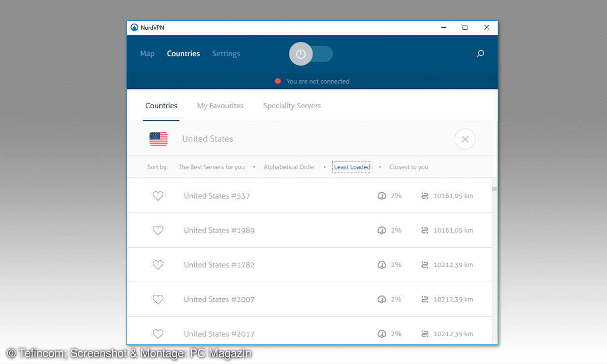
Task: Click the load gauge icon for #2017
Action: [382, 334]
